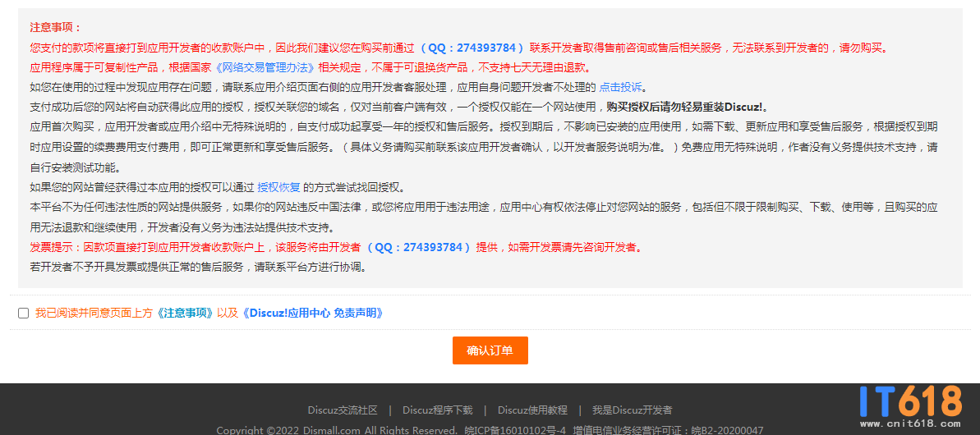Click the red 注意事项 heading

click(x=55, y=28)
